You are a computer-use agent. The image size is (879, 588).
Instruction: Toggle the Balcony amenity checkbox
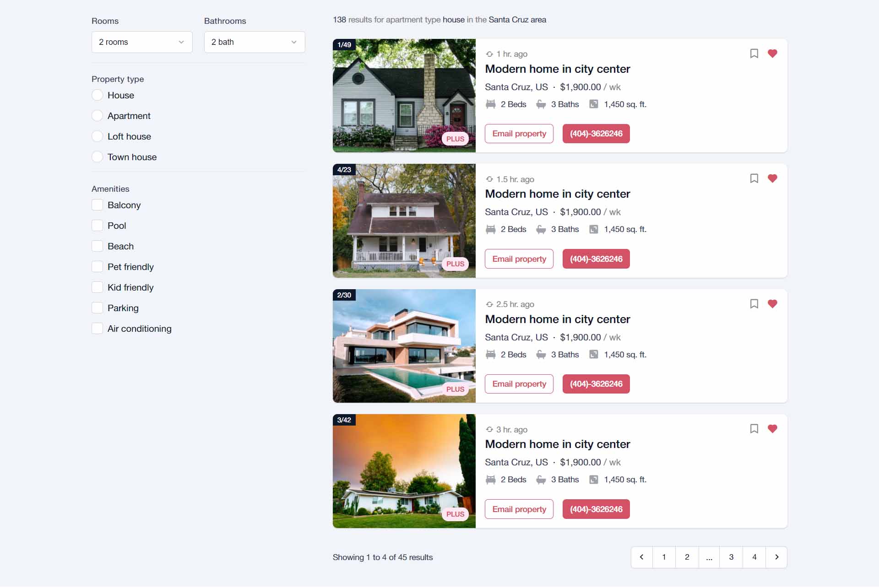[x=97, y=205]
